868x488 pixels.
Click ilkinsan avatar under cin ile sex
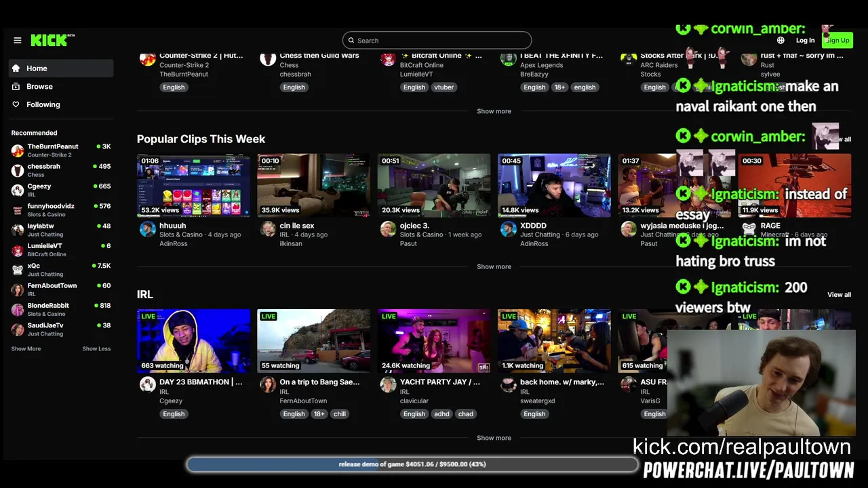[268, 229]
